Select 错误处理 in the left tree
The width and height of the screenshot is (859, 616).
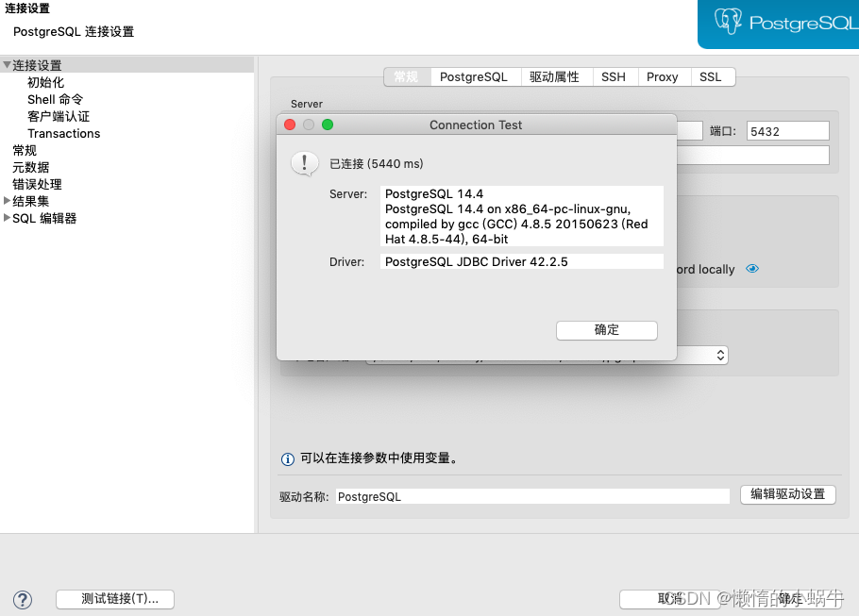coord(37,184)
